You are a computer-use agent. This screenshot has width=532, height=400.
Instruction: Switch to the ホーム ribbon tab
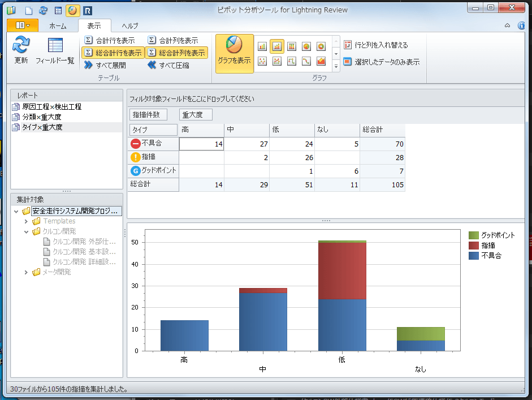(x=58, y=25)
